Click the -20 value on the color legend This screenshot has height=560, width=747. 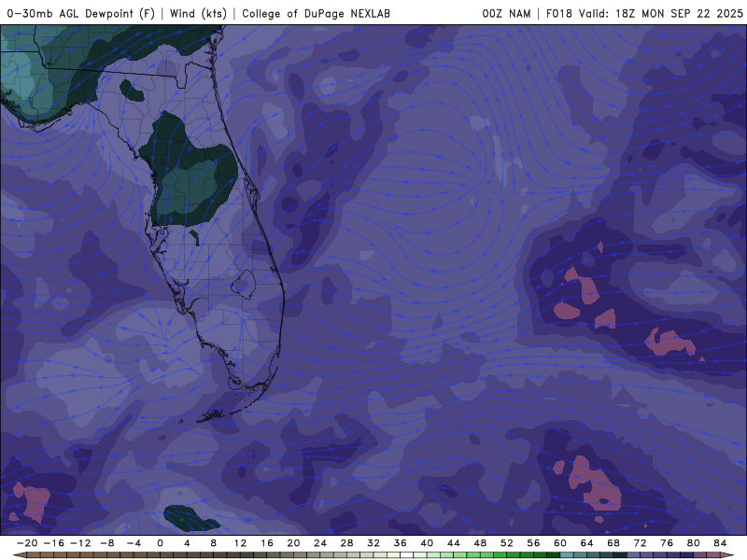point(27,543)
